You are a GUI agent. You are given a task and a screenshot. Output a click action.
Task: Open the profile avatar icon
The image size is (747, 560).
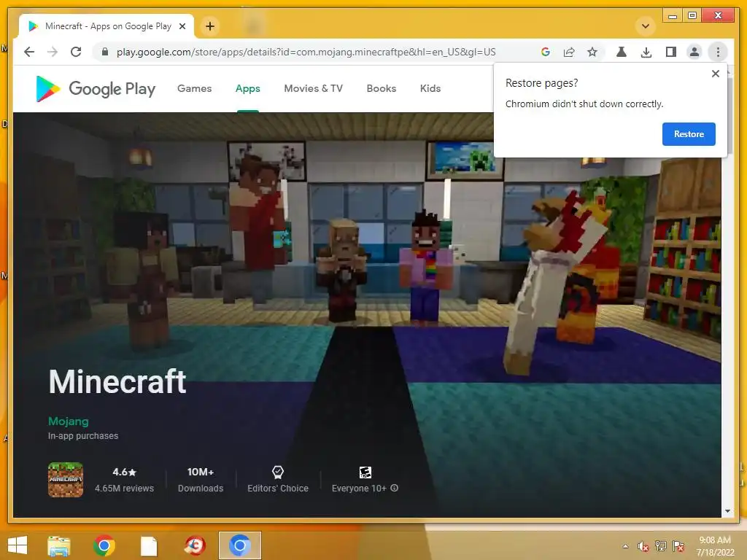tap(694, 52)
